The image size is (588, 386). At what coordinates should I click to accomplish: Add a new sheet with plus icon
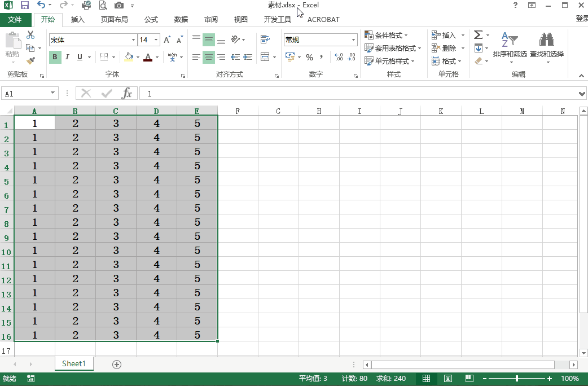(117, 364)
